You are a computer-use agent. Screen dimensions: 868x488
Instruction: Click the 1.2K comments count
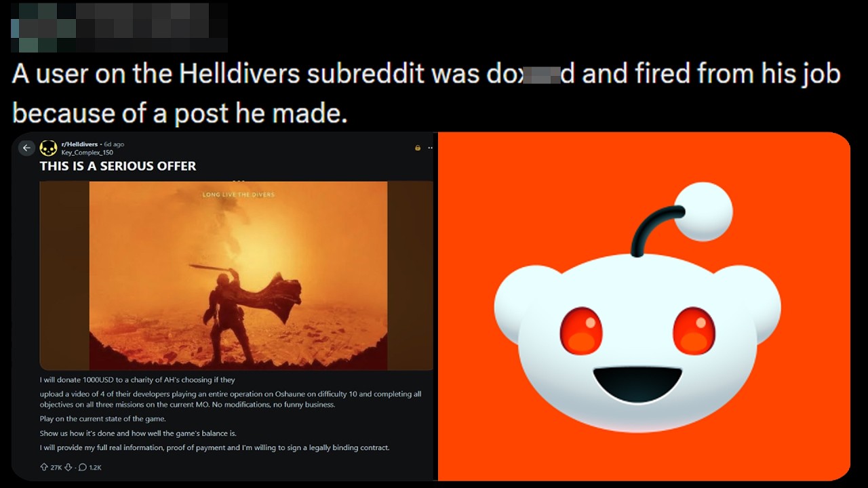pyautogui.click(x=95, y=467)
